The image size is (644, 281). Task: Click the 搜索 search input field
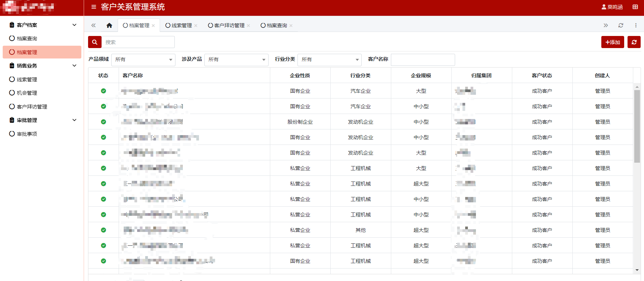(x=138, y=42)
